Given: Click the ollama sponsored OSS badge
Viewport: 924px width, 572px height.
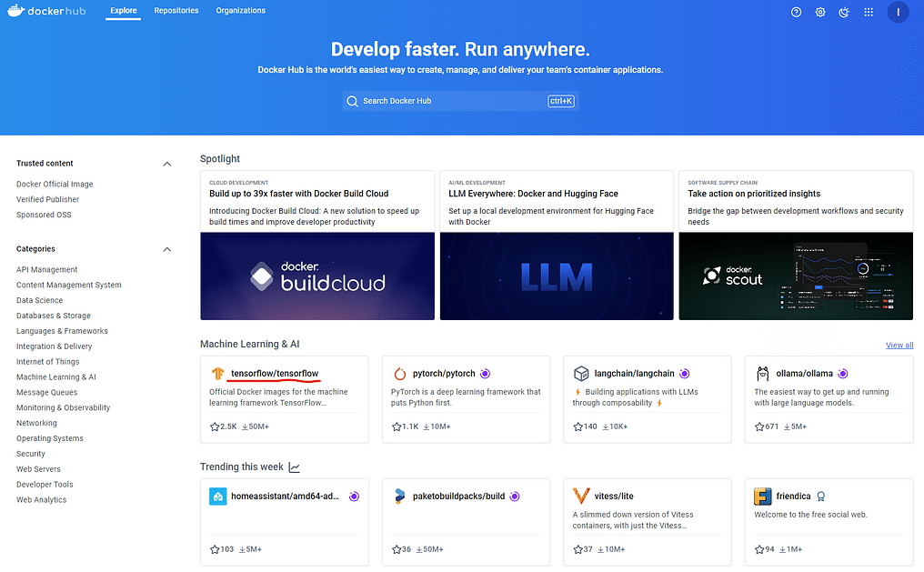Looking at the screenshot, I should pyautogui.click(x=843, y=374).
